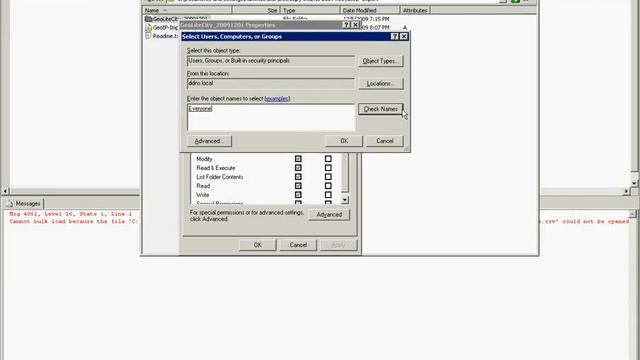Toggle Allow checkbox for Write
Image resolution: width=640 pixels, height=360 pixels.
(298, 195)
